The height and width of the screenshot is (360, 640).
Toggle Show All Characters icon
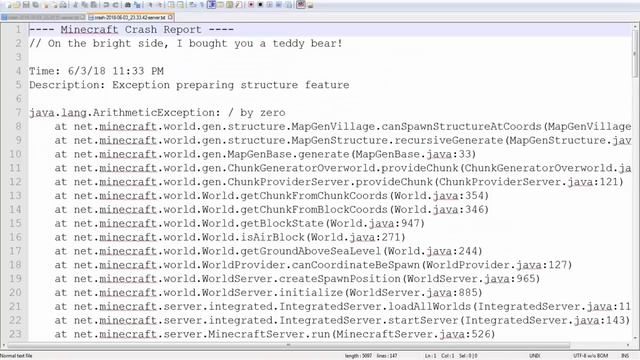pos(202,5)
